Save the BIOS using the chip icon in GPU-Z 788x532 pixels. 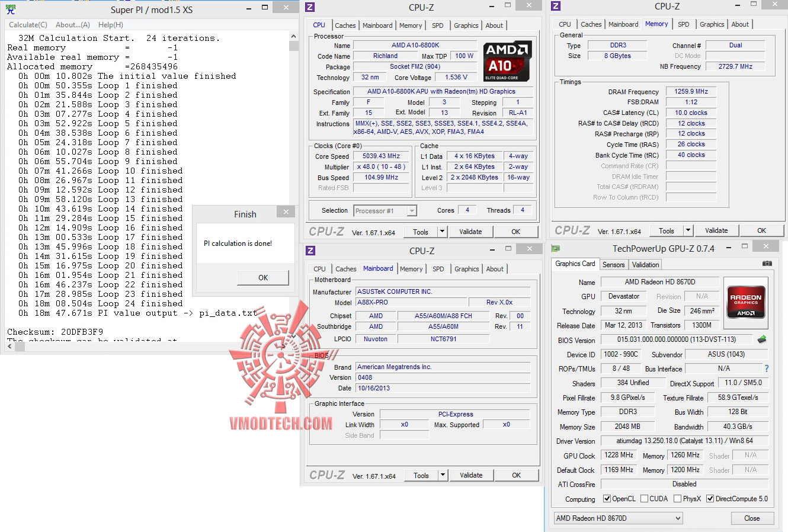point(762,339)
